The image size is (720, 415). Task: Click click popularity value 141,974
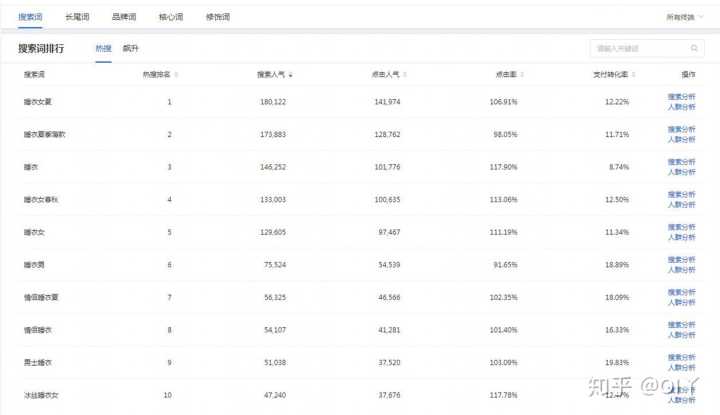tap(387, 102)
